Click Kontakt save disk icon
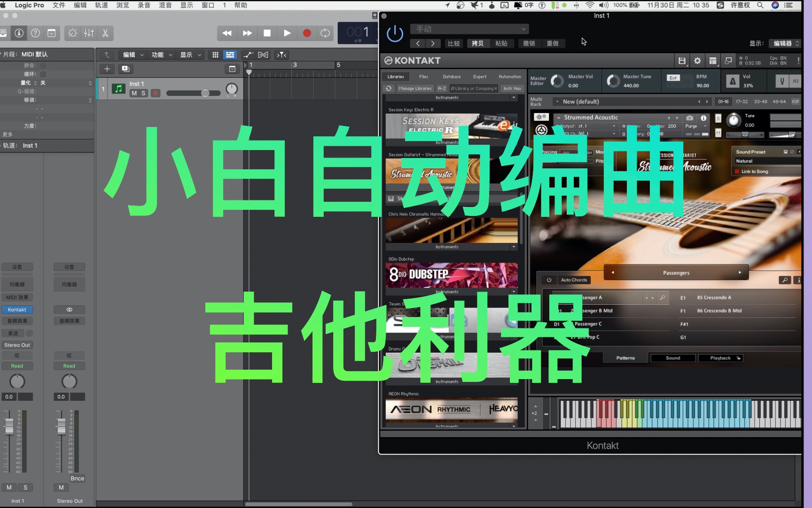Viewport: 812px width, 508px height. (x=682, y=61)
